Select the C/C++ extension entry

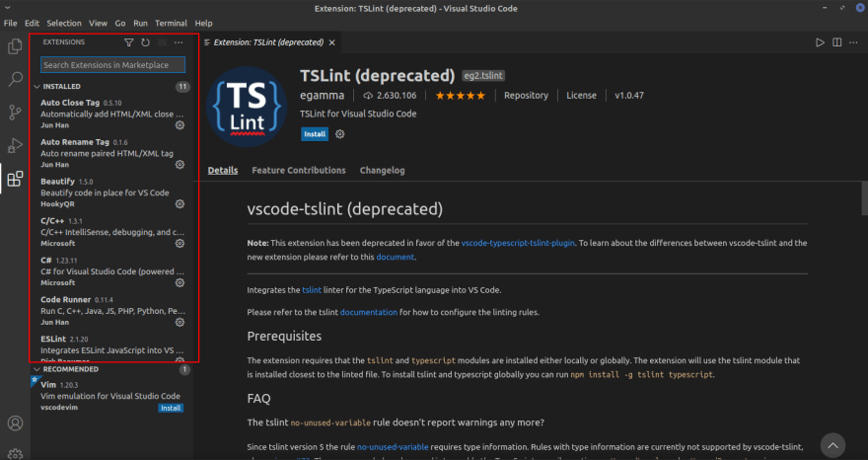pyautogui.click(x=112, y=232)
